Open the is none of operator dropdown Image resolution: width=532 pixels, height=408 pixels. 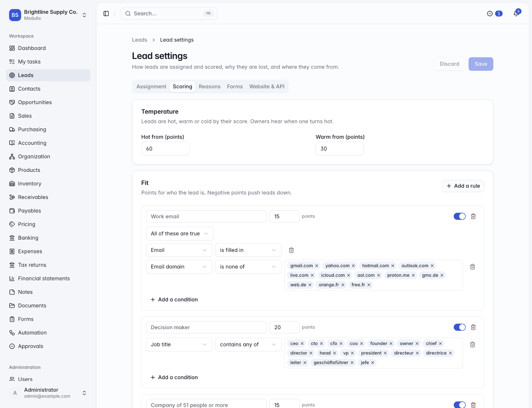tap(248, 267)
